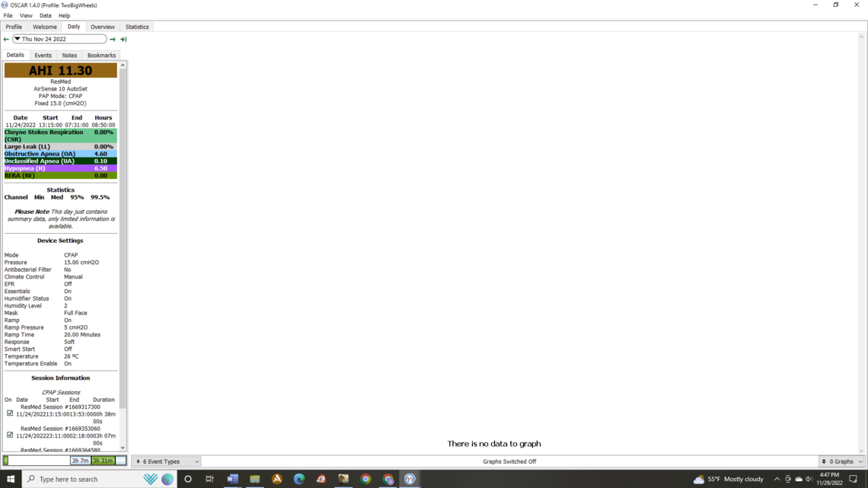
Task: Click the Large Leak (LL) row
Action: click(60, 147)
